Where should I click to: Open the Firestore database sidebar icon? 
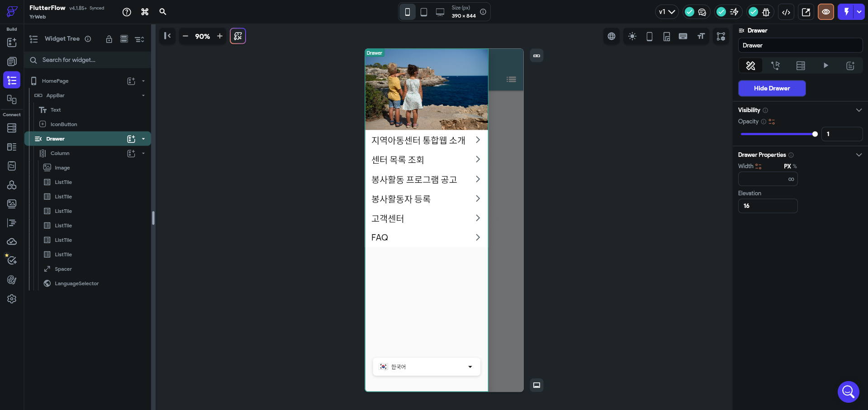coord(12,128)
